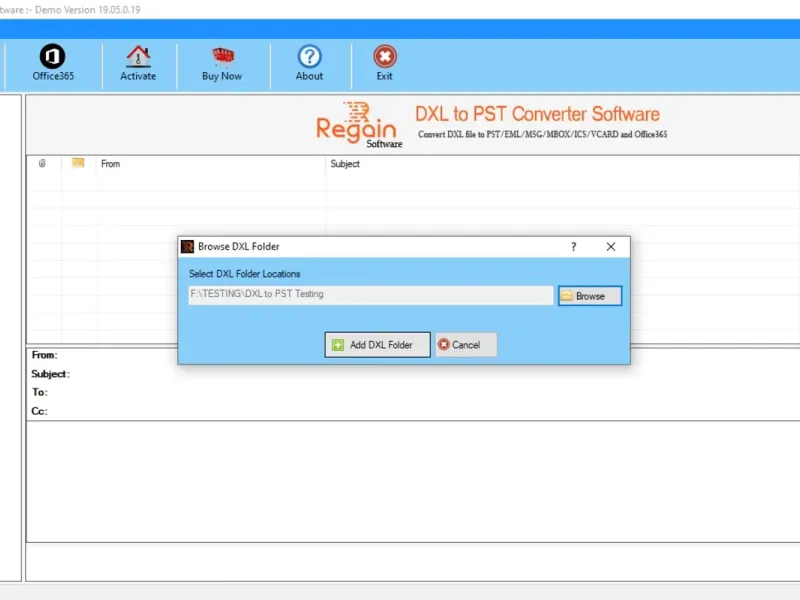The width and height of the screenshot is (800, 600).
Task: Click the red Exit icon
Action: click(385, 57)
